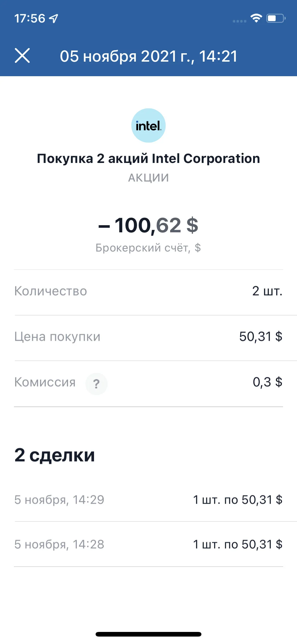297x644 pixels.
Task: Tap the cellular signal dots indicator
Action: (x=239, y=21)
